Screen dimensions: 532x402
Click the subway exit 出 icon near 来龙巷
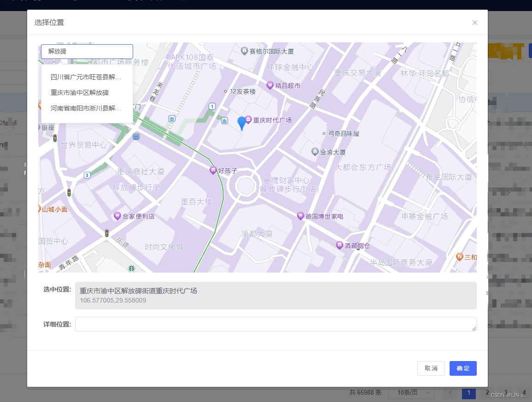[x=171, y=118]
